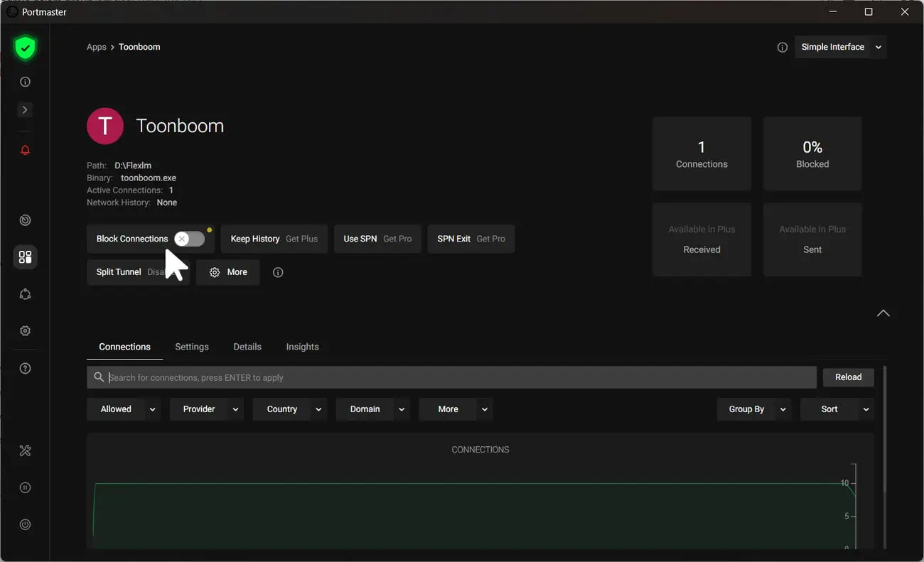Click Keep History Get Plus button

[x=274, y=239]
